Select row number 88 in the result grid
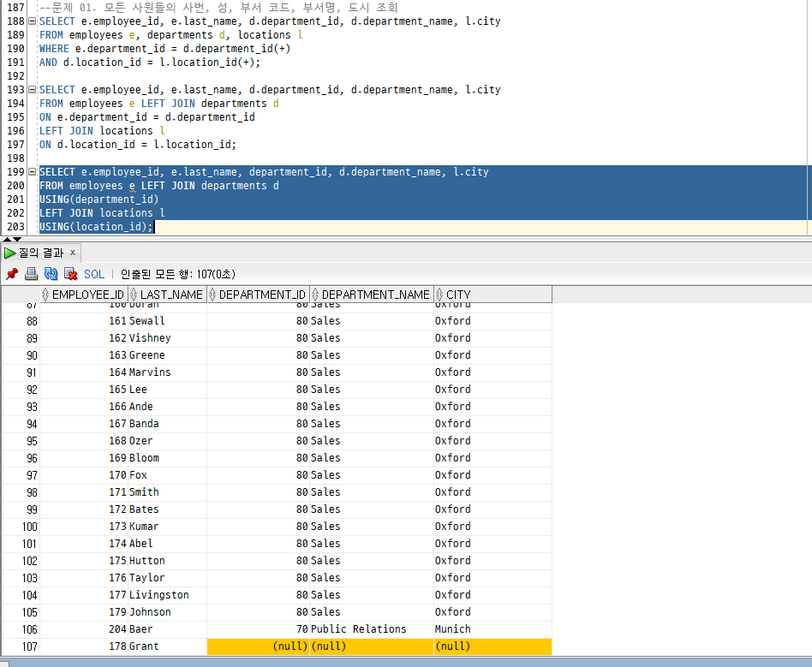 (21, 321)
